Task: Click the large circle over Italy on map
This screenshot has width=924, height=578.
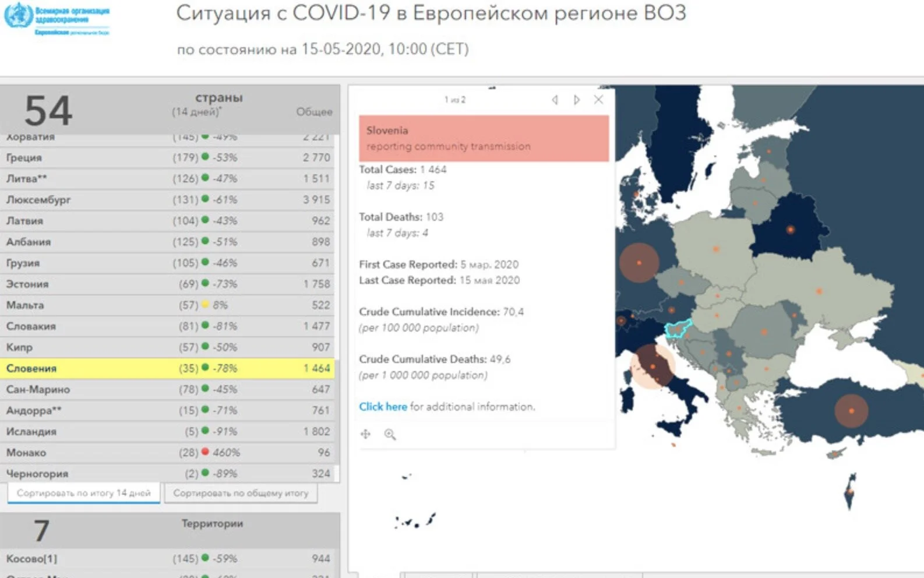Action: [x=653, y=366]
